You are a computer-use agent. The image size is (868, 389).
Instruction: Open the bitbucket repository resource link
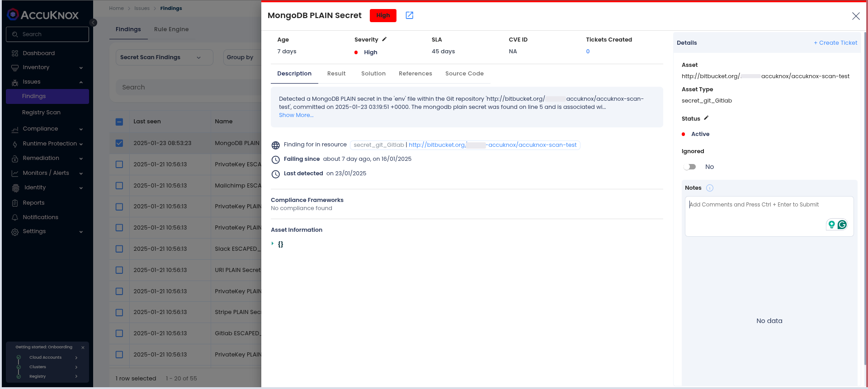pyautogui.click(x=493, y=145)
